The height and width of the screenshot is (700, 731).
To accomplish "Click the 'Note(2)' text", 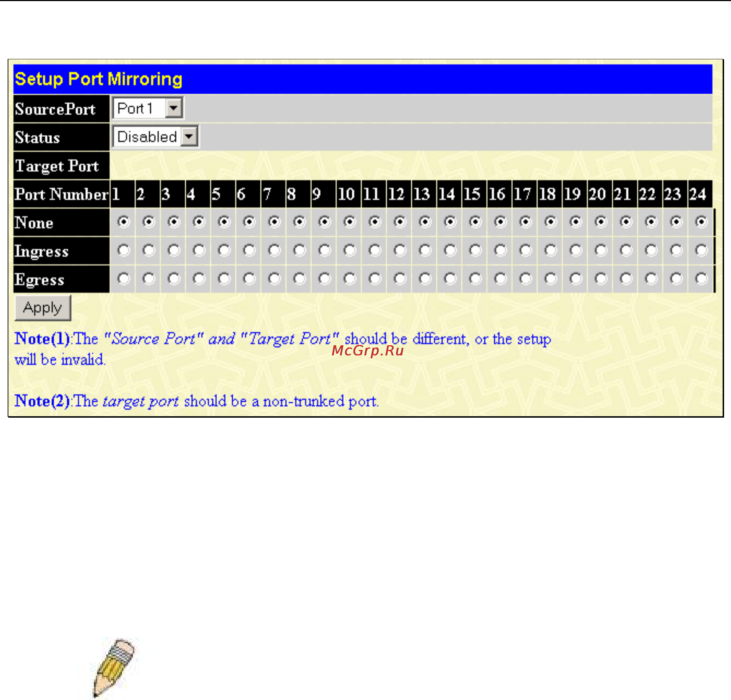I will 42,401.
